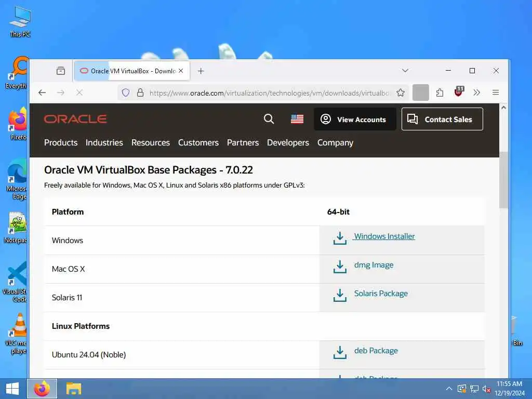Screen dimensions: 532x399
Task: Click the tracking protection shield icon
Action: tap(126, 92)
